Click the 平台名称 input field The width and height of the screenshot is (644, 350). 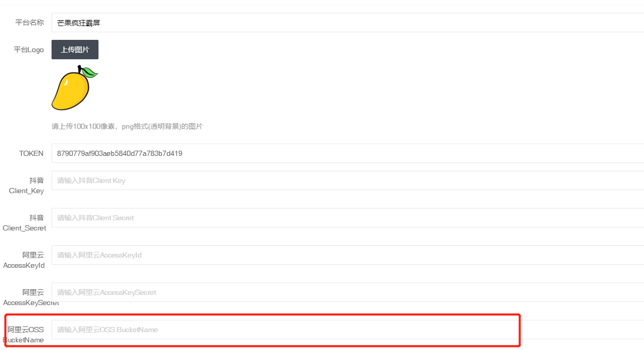(x=348, y=22)
